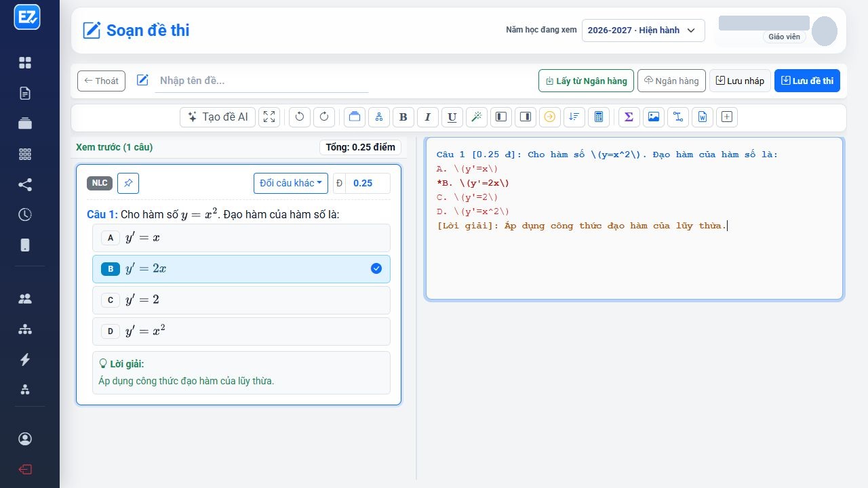The width and height of the screenshot is (868, 488).
Task: Click the fullscreen expand icon in the toolbar
Action: (269, 117)
